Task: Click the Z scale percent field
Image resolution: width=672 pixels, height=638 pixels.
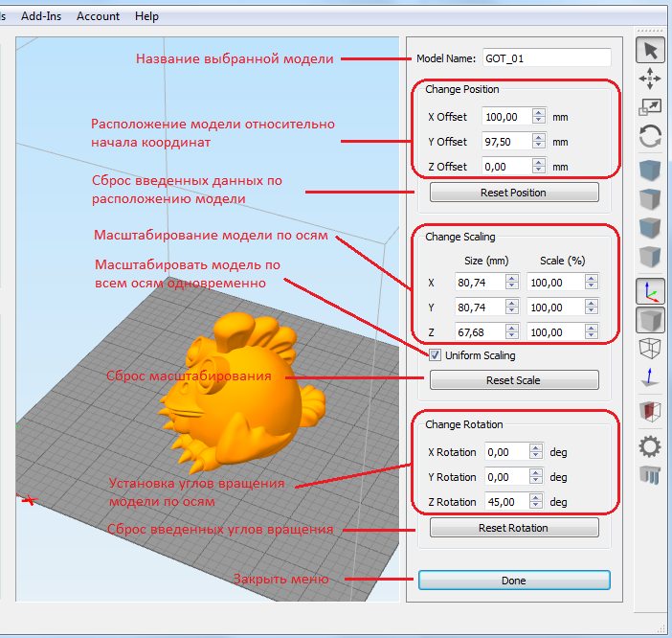Action: click(555, 331)
